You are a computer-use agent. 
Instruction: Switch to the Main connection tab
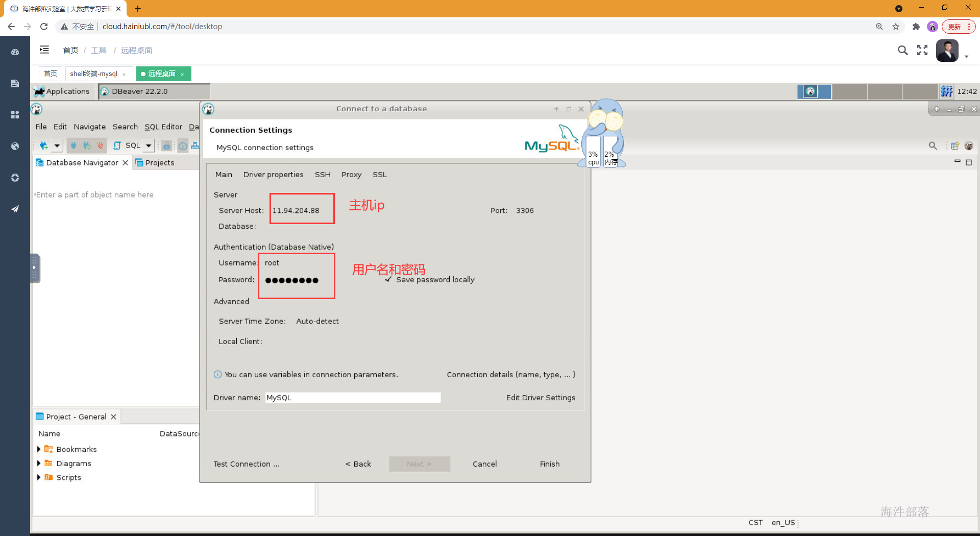pos(224,175)
